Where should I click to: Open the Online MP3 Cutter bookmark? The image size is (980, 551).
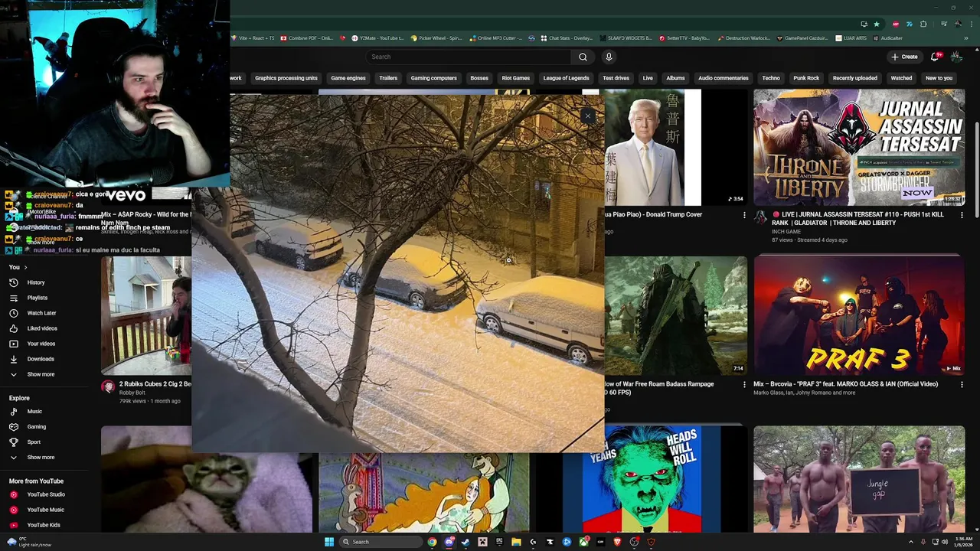click(496, 37)
